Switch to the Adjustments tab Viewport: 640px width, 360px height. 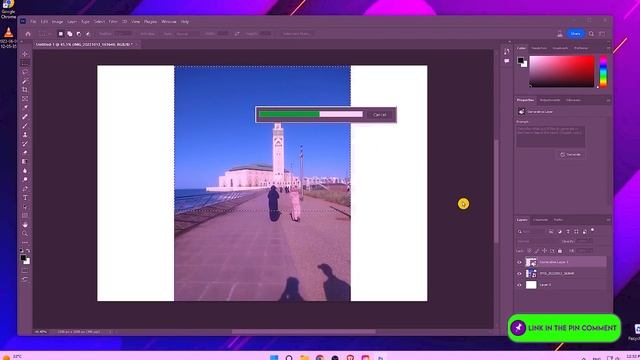[550, 100]
